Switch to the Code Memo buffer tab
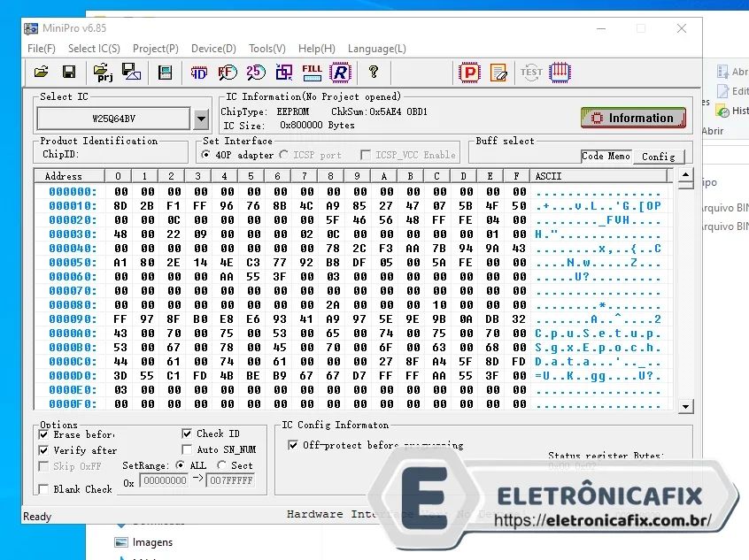The image size is (749, 560). (x=606, y=156)
